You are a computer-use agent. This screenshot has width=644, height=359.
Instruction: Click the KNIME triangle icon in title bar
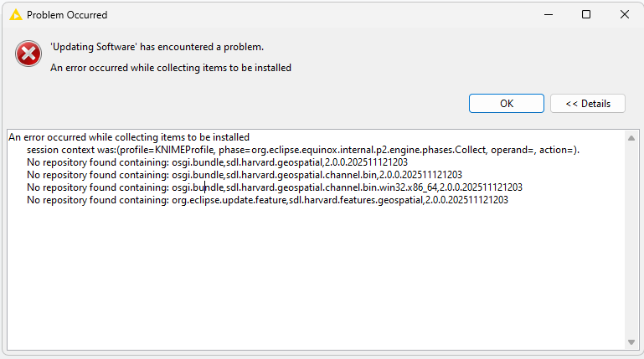(15, 15)
